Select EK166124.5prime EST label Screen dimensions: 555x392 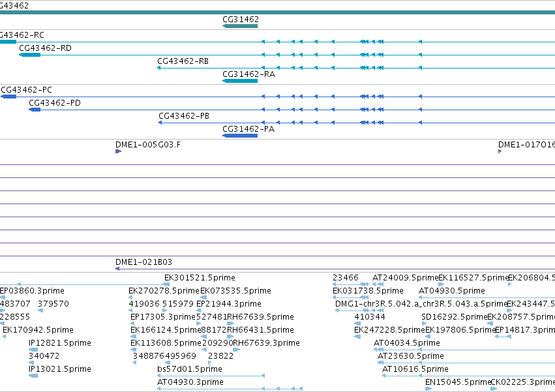pos(166,331)
